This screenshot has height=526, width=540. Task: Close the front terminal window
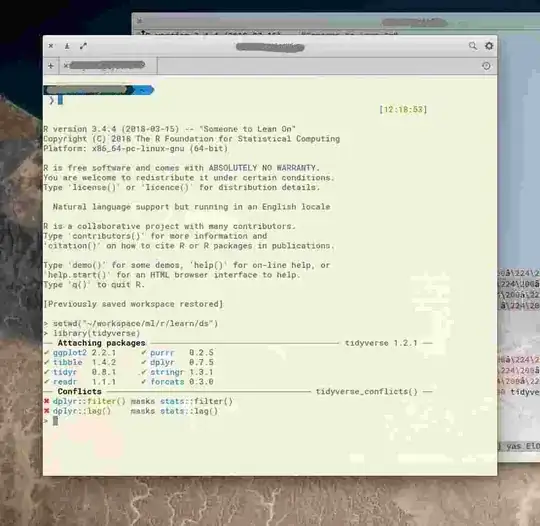pos(51,46)
